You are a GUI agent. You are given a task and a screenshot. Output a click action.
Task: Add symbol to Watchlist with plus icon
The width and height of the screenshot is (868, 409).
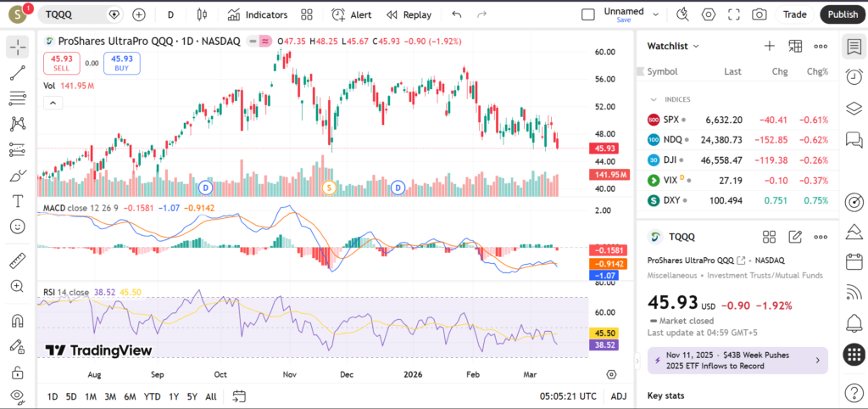pos(769,46)
